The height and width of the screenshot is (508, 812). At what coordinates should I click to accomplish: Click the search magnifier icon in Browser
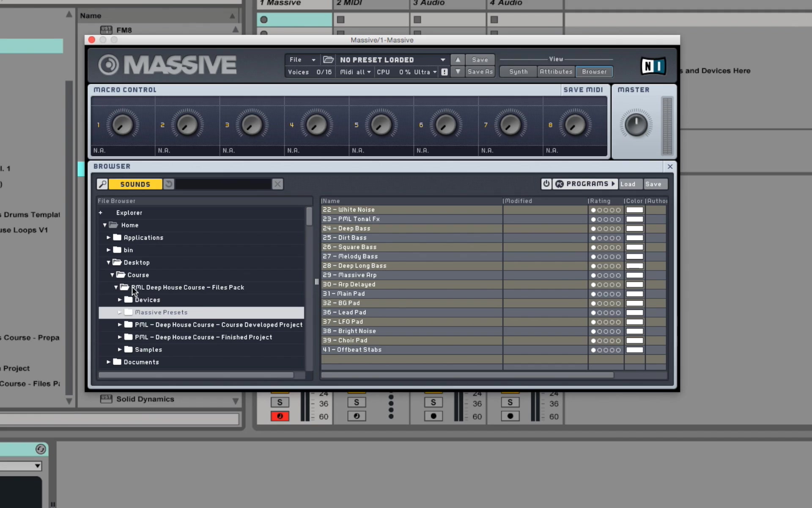(x=102, y=184)
